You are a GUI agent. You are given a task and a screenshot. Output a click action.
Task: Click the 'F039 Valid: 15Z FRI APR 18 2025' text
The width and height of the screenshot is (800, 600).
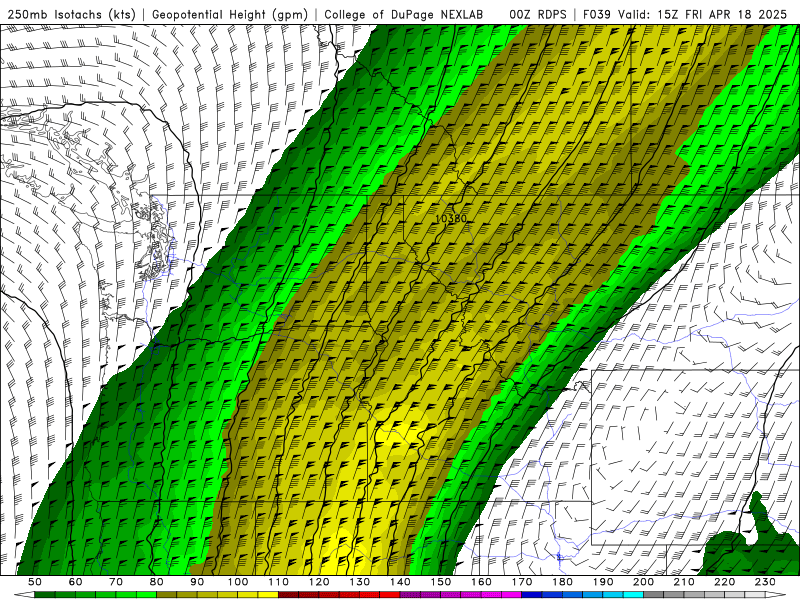pyautogui.click(x=685, y=14)
